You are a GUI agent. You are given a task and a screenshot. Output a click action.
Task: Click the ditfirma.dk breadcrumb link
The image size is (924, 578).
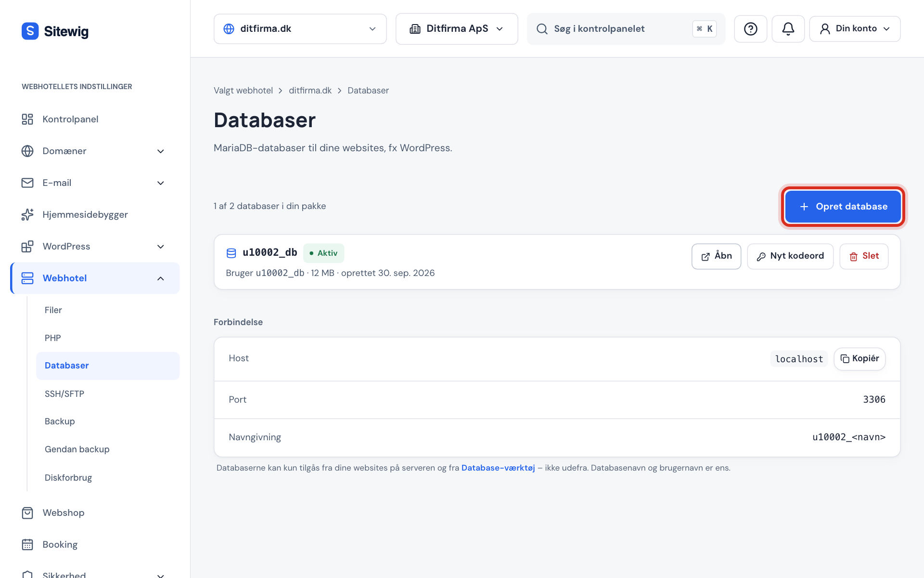[310, 91]
